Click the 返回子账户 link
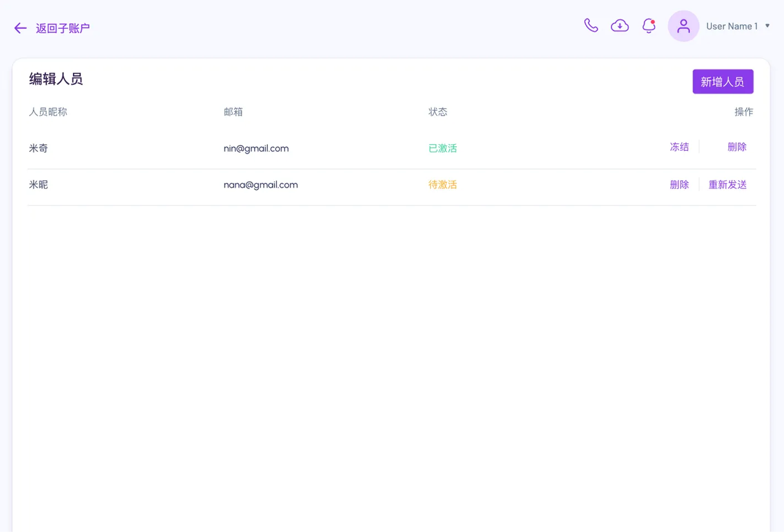Image resolution: width=784 pixels, height=532 pixels. click(63, 28)
